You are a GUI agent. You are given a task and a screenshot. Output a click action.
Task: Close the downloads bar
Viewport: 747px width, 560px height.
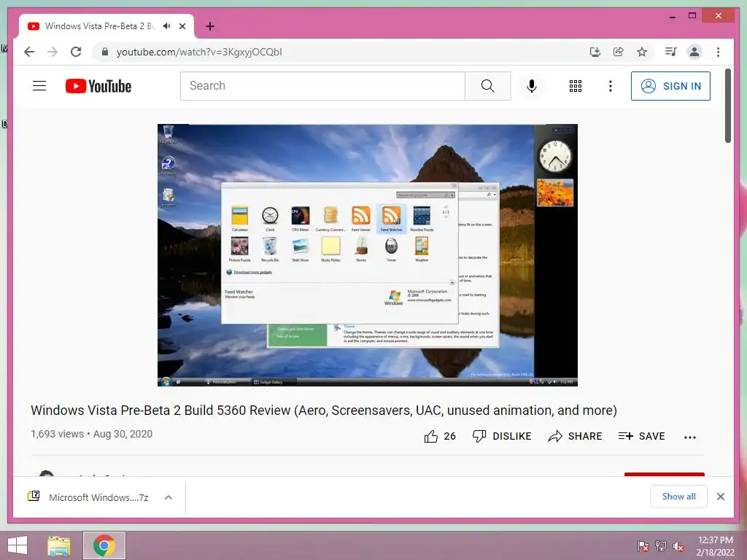(720, 497)
